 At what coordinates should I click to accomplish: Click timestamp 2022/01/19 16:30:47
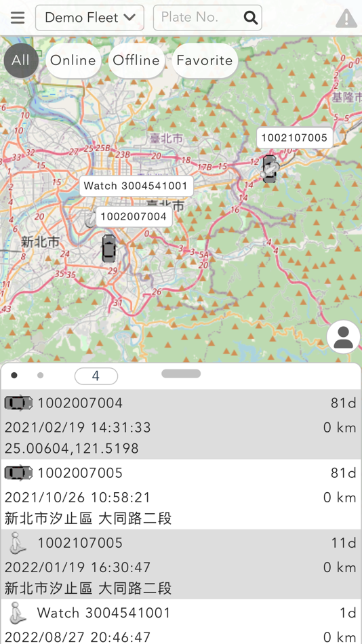[x=78, y=567]
